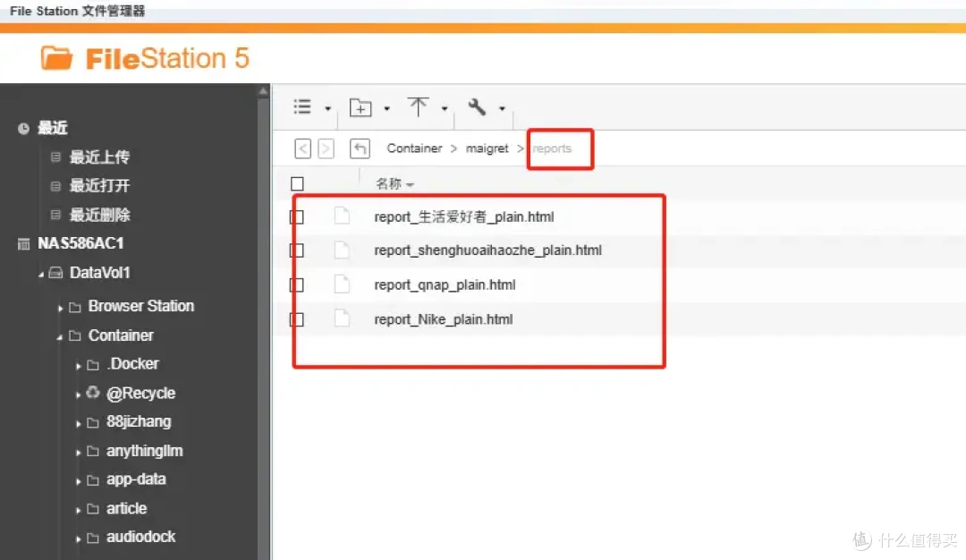Click the sidebar scrollbar up arrow
Image resolution: width=966 pixels, height=560 pixels.
coord(263,91)
